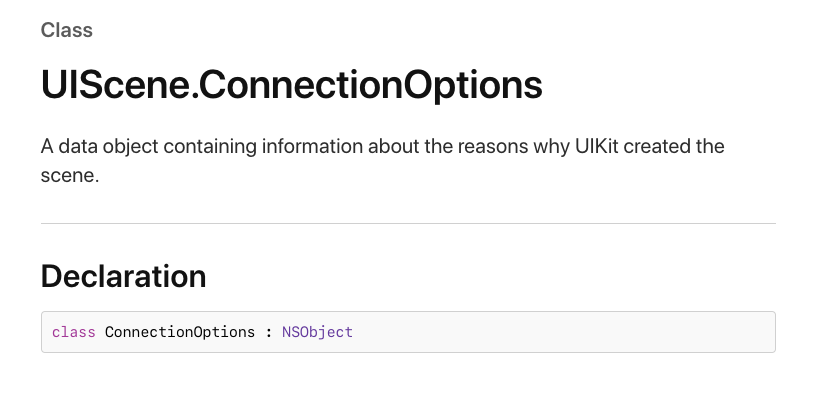The image size is (814, 406).
Task: Click the ConnectionOptions identifier in code block
Action: (x=180, y=332)
